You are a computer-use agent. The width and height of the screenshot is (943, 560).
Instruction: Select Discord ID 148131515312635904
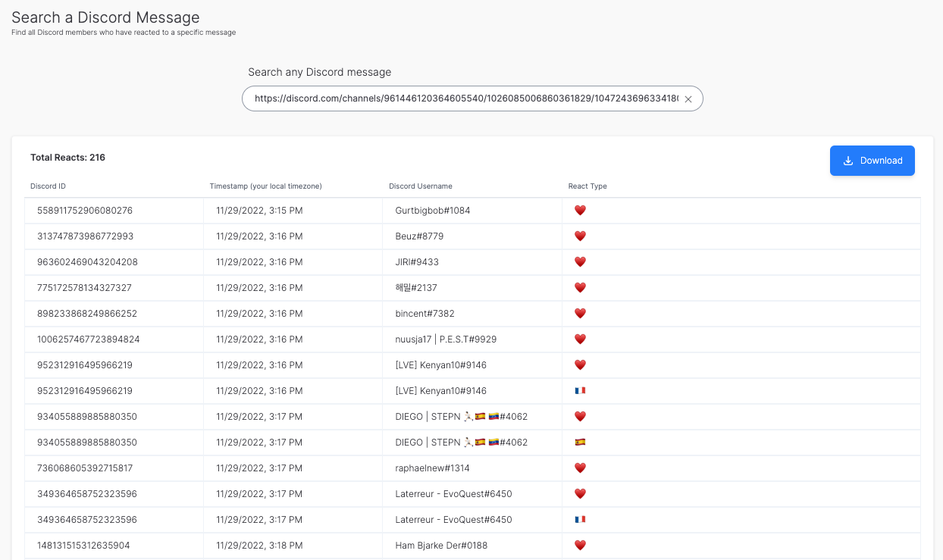pos(83,546)
